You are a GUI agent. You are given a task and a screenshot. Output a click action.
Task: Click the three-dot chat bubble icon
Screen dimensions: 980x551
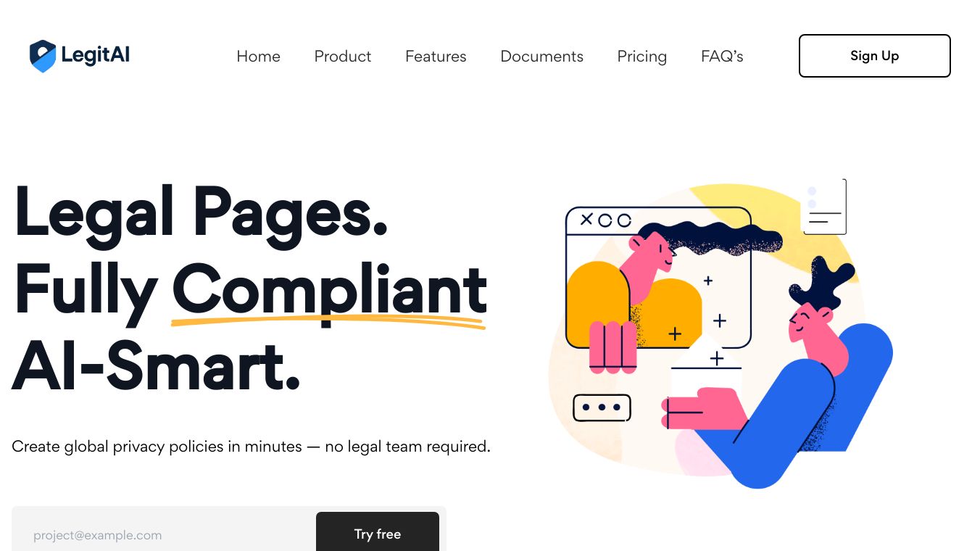(x=602, y=407)
